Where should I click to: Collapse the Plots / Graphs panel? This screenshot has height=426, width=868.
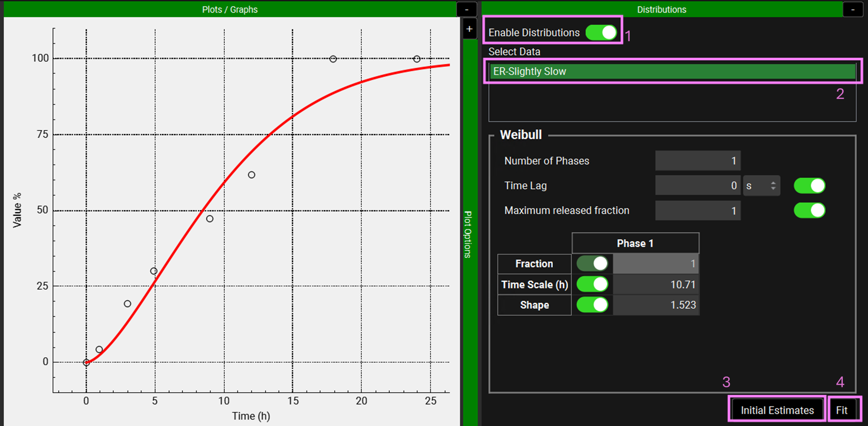467,10
